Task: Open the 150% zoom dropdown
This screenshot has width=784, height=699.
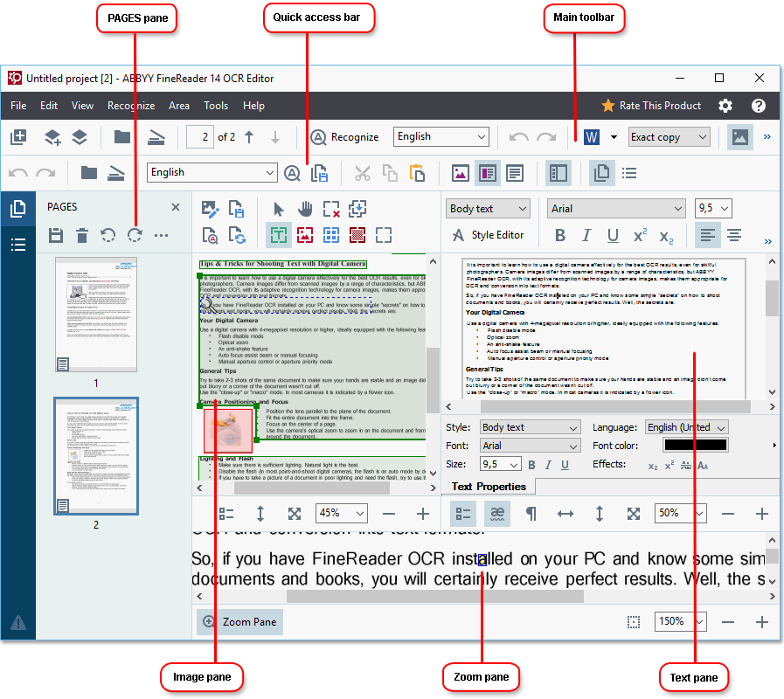Action: point(679,621)
